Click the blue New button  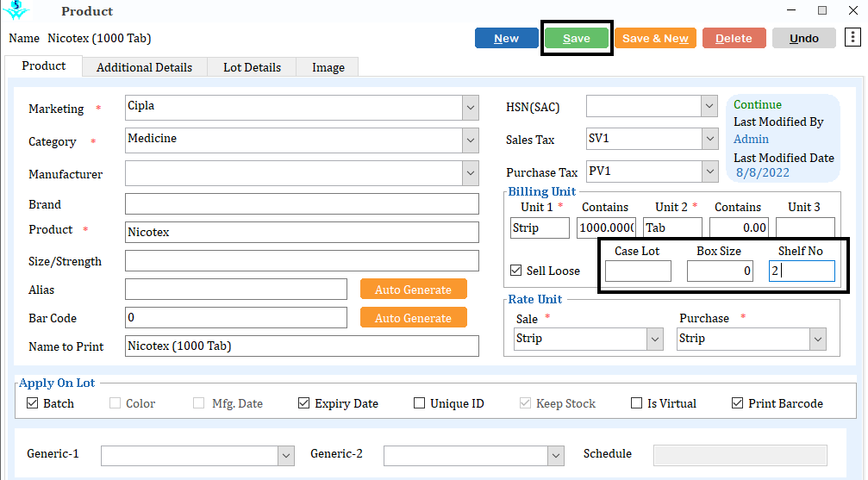click(x=507, y=38)
